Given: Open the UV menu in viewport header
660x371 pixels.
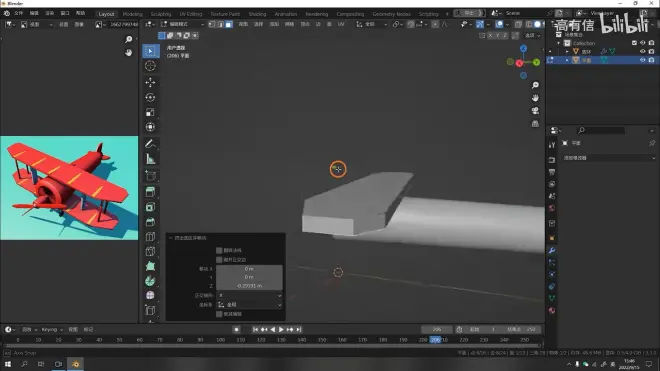Looking at the screenshot, I should click(x=341, y=24).
